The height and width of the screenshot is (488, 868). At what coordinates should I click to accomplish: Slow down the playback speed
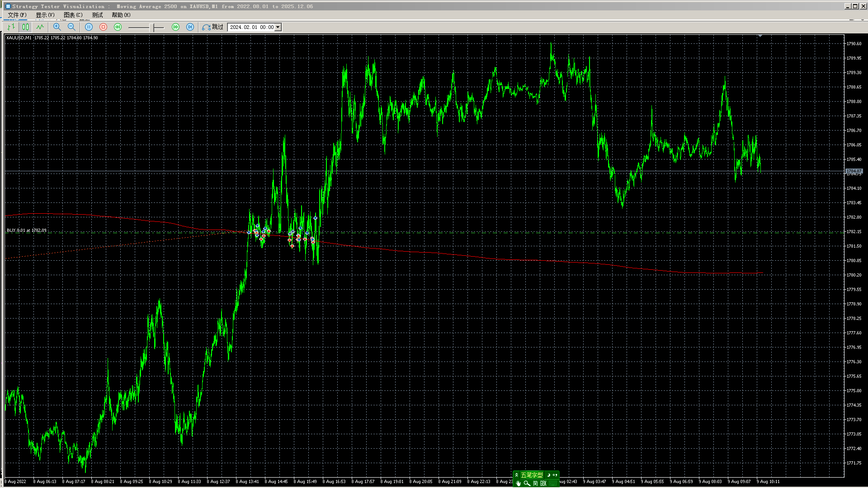pyautogui.click(x=118, y=27)
